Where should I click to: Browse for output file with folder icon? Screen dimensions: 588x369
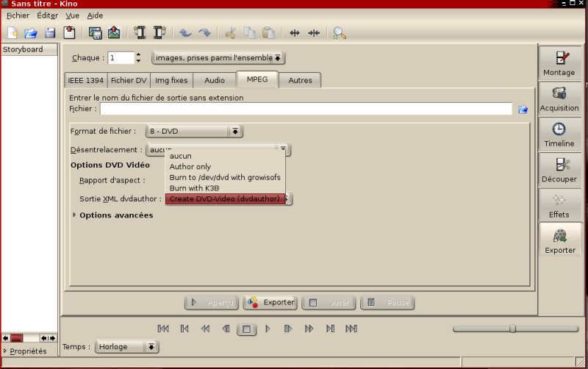(523, 110)
